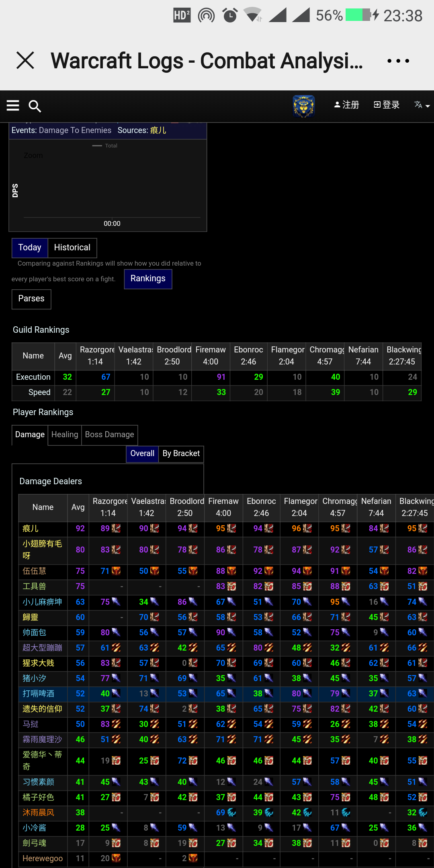Close the Warcraft Logs browser page

pos(25,61)
